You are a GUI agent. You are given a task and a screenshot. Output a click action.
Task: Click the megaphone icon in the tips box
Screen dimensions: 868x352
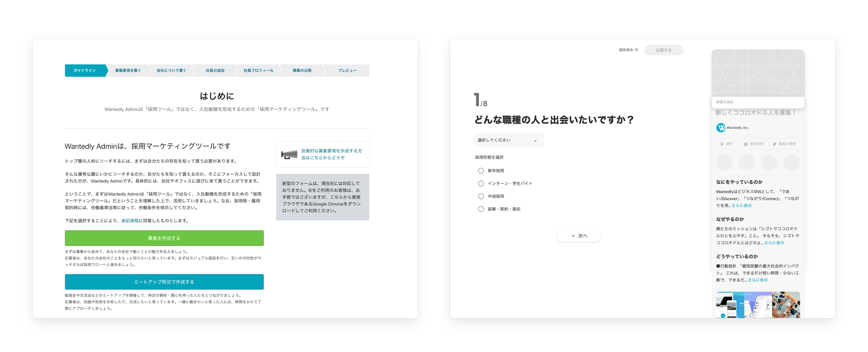289,154
